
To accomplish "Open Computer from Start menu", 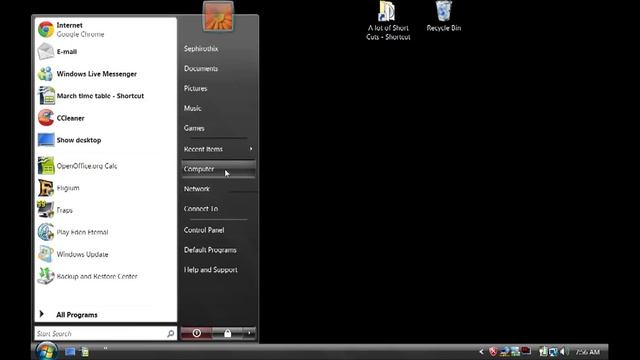I will point(218,169).
